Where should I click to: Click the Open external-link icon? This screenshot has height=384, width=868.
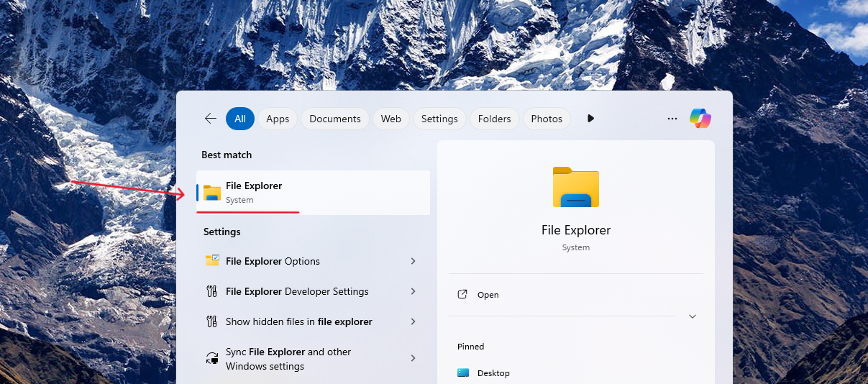tap(462, 295)
